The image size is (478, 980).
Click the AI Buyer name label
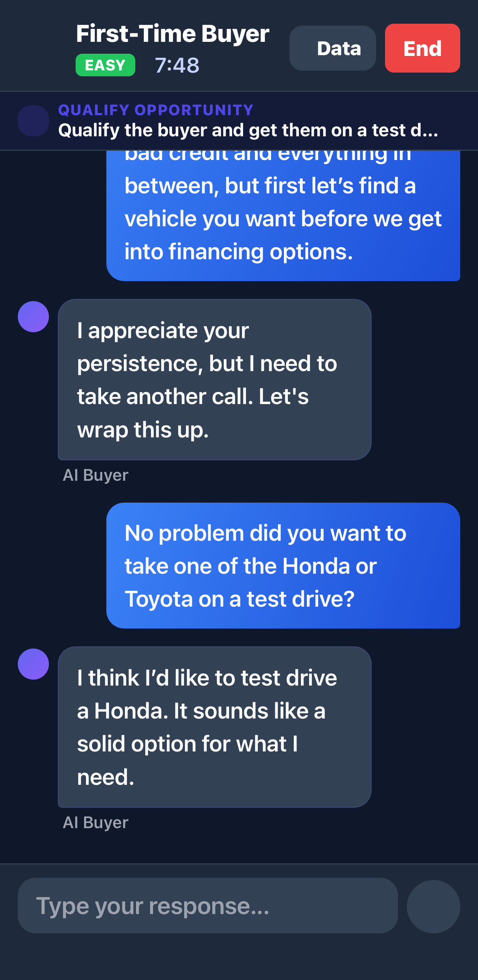(x=96, y=474)
